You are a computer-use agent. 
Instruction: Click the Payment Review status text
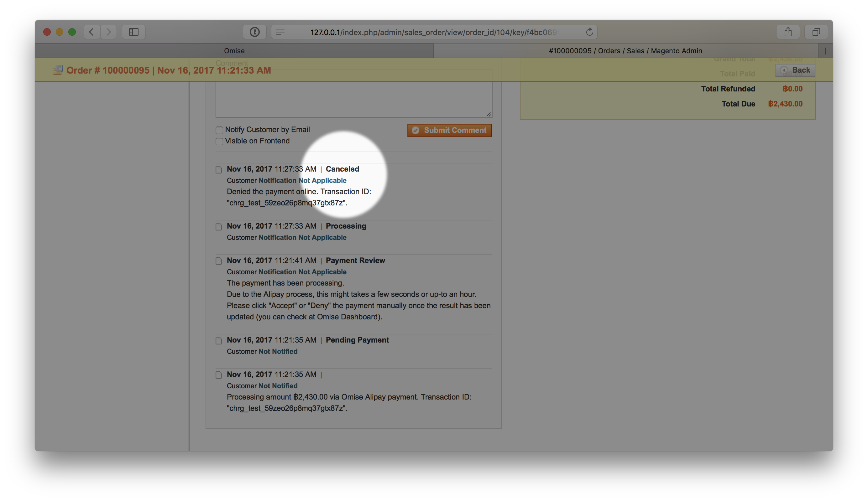tap(355, 261)
